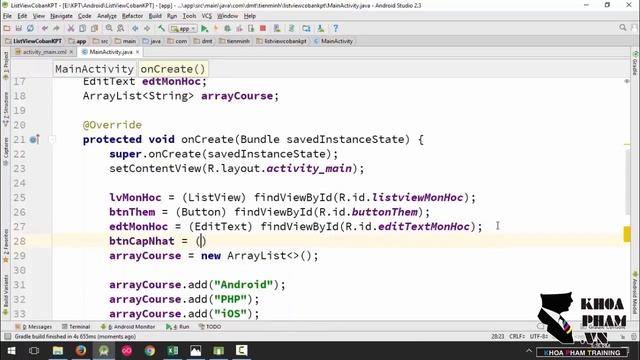Open the Build Variants side panel
The image size is (640, 360).
tap(6, 294)
